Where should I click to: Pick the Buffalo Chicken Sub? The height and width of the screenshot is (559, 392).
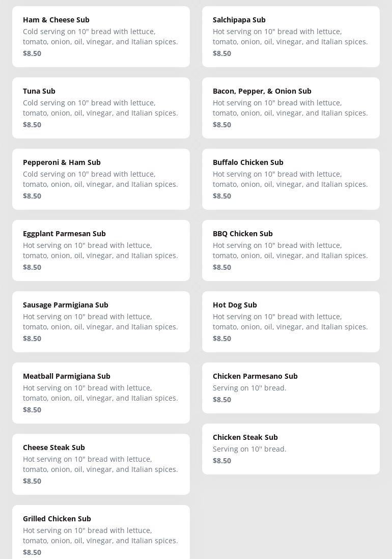[x=291, y=179]
